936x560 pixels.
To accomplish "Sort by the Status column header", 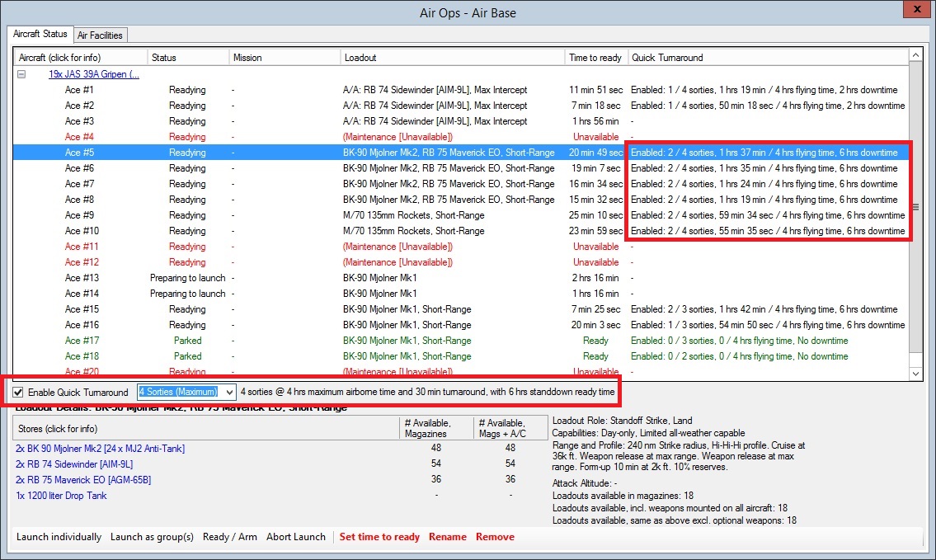I will click(x=188, y=57).
